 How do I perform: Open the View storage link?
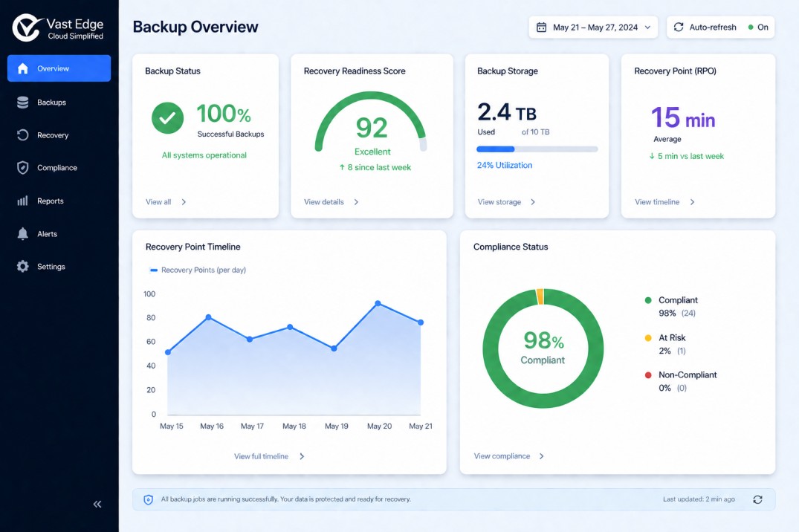499,202
